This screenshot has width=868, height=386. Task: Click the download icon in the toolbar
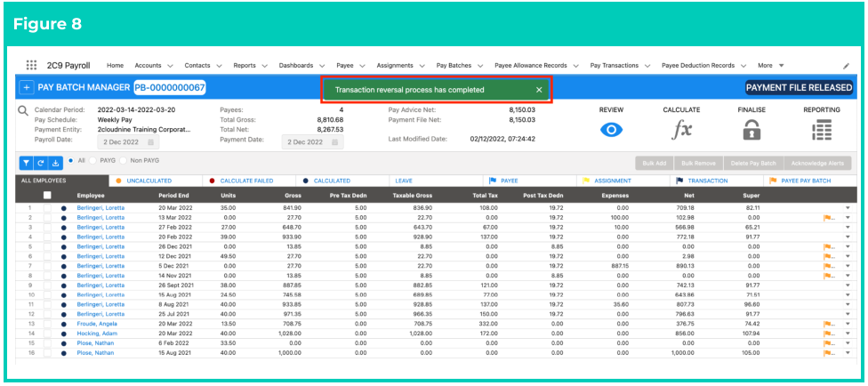[55, 164]
